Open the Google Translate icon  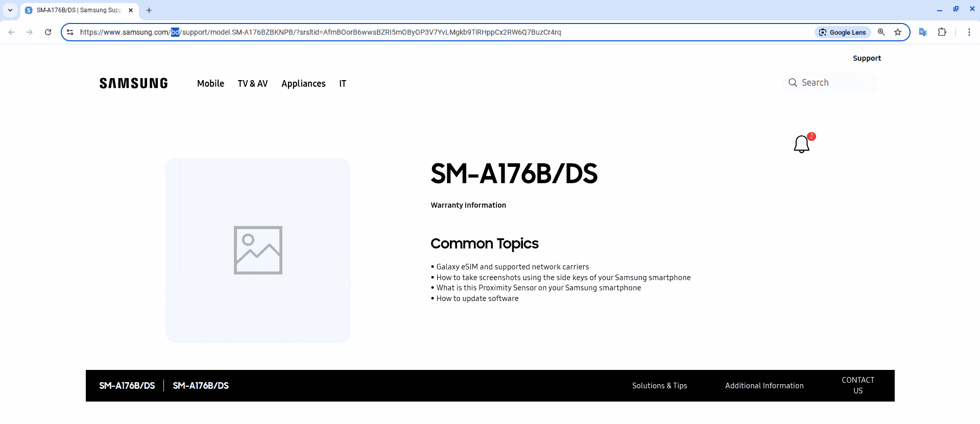tap(923, 32)
